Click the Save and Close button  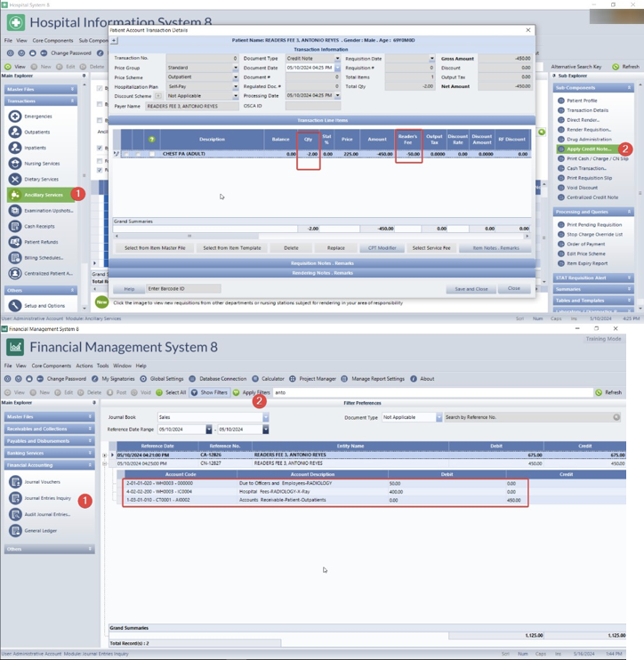pos(471,289)
